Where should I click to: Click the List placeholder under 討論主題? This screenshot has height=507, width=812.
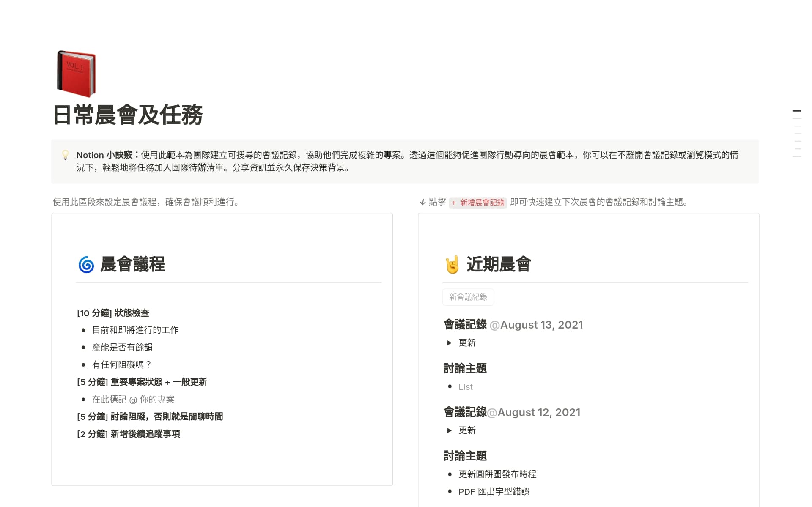coord(465,386)
